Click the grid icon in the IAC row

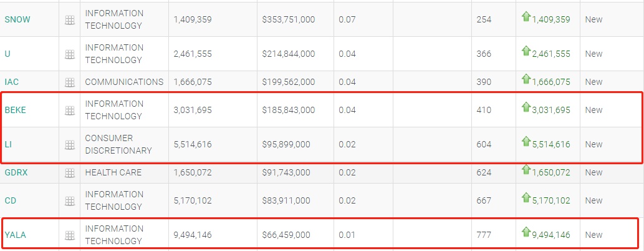pos(70,82)
